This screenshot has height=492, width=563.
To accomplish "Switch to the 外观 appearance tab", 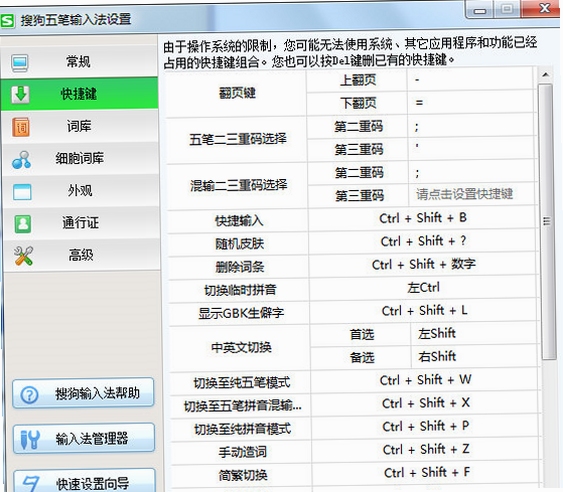I will (x=80, y=191).
